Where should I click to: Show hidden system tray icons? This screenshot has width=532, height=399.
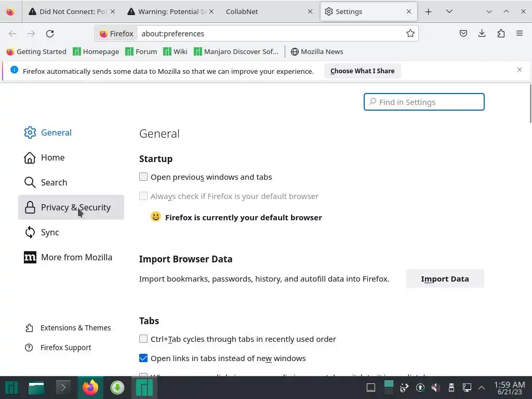(482, 388)
